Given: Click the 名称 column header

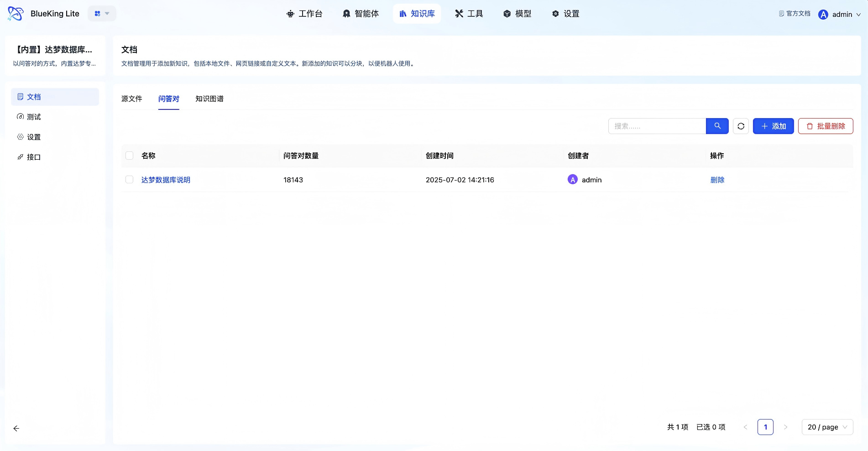Looking at the screenshot, I should 148,156.
